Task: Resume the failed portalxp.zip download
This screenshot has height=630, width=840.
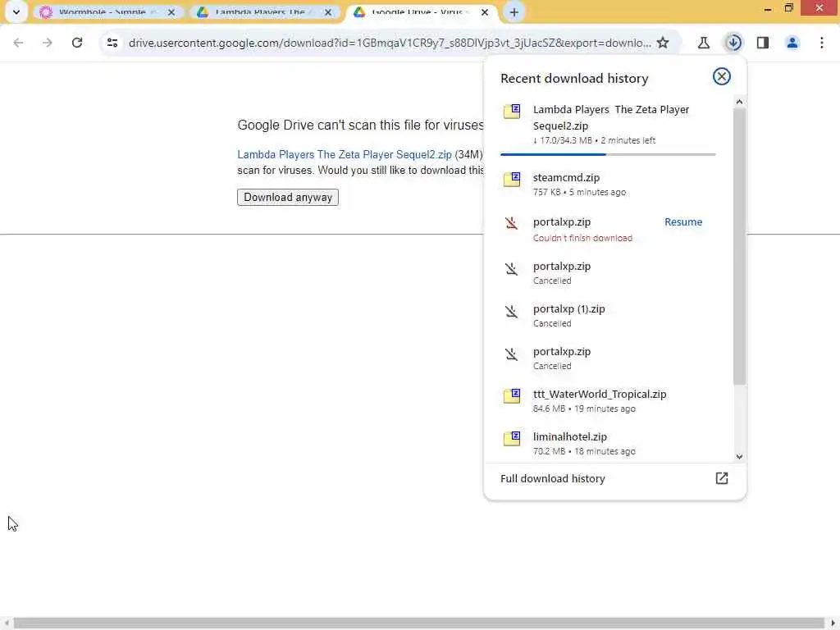Action: coord(683,221)
